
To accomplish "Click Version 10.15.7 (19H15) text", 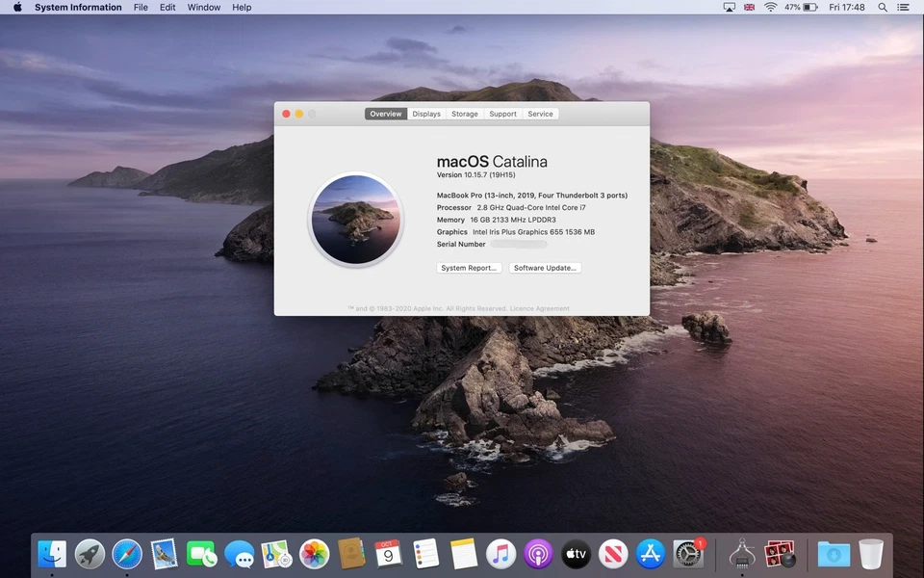I will [476, 175].
